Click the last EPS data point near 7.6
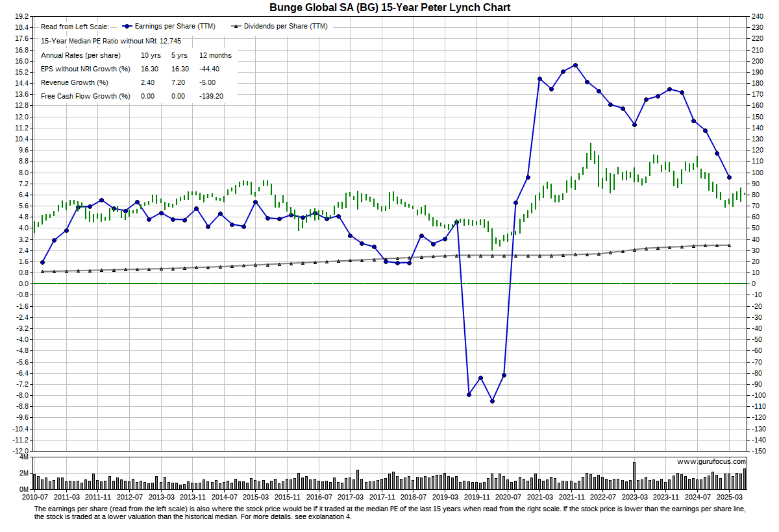This screenshot has height=532, width=779. coord(729,178)
